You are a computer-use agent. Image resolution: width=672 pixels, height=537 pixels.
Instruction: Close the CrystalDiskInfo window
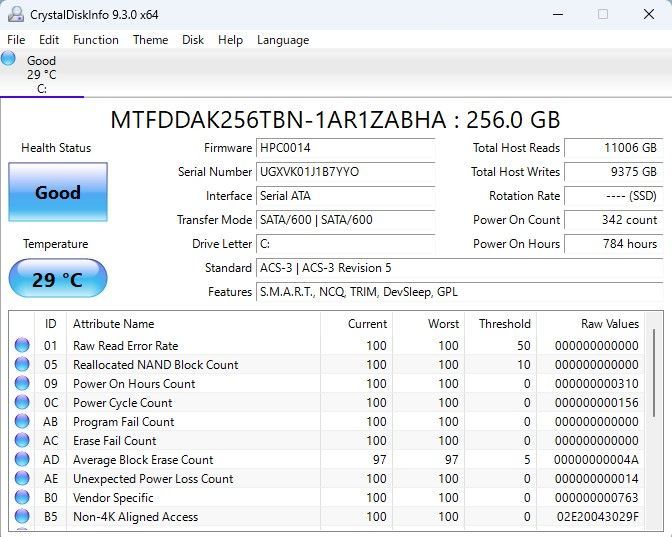coord(649,15)
